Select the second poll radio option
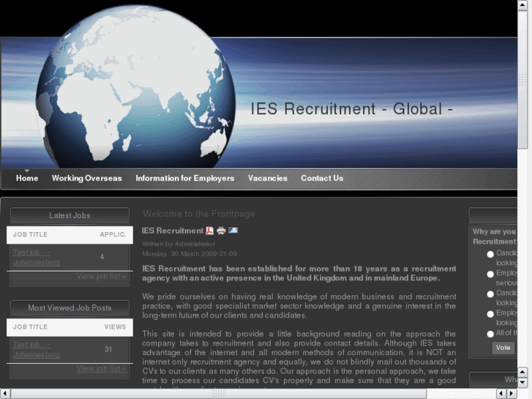The image size is (532, 399). pos(490,274)
